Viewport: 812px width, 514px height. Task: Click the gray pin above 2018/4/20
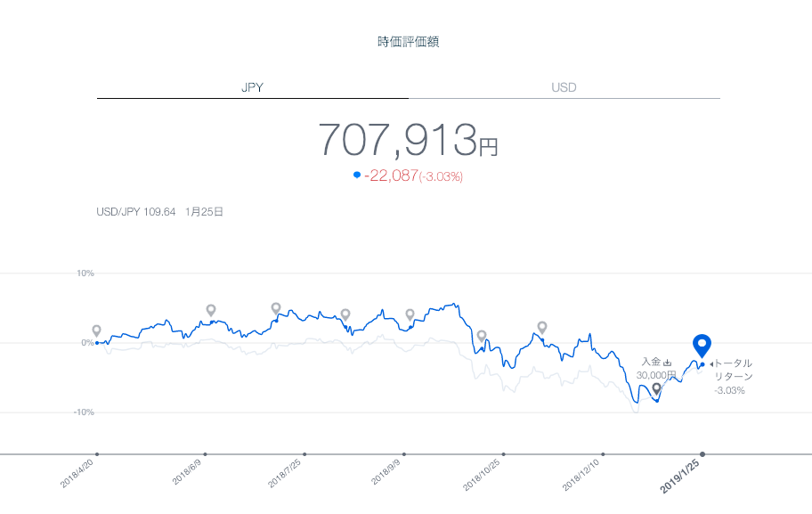point(97,330)
